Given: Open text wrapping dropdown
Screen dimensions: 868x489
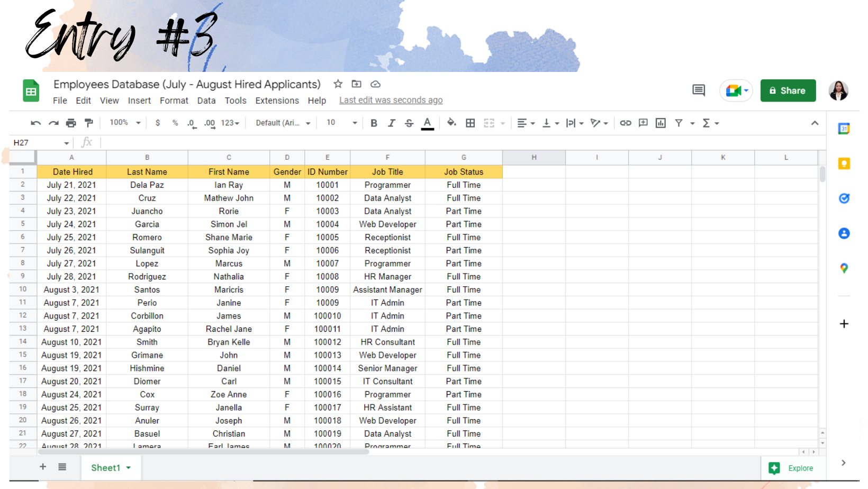Looking at the screenshot, I should [575, 123].
